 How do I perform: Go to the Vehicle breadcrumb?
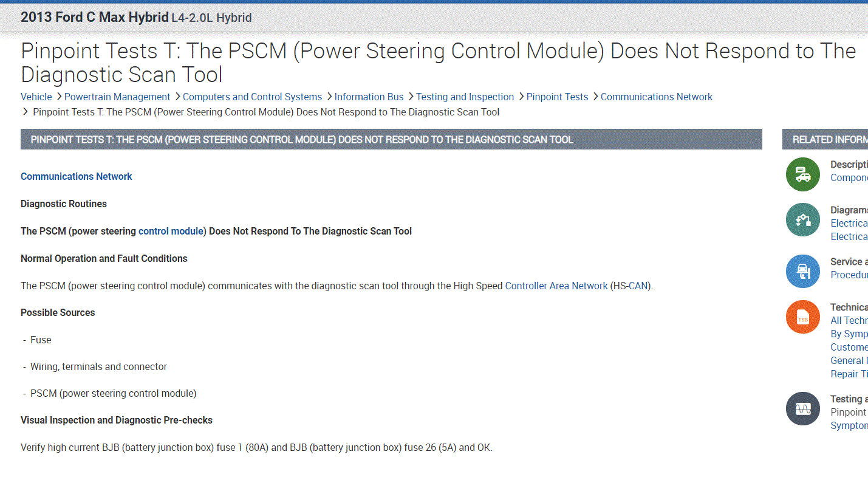coord(36,97)
